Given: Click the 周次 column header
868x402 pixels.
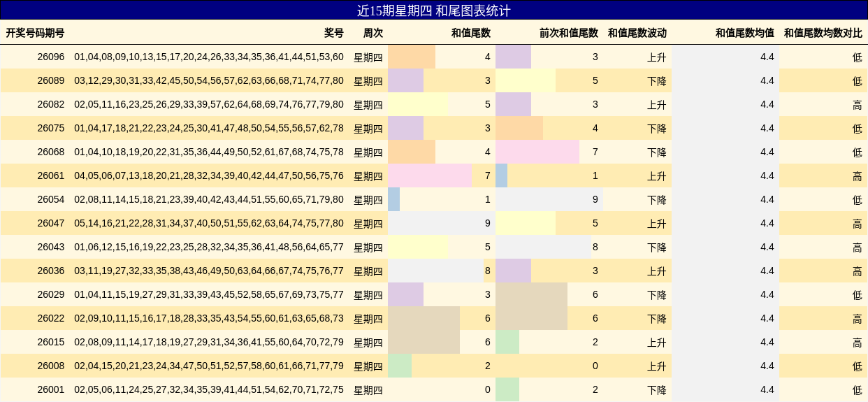Looking at the screenshot, I should tap(373, 33).
